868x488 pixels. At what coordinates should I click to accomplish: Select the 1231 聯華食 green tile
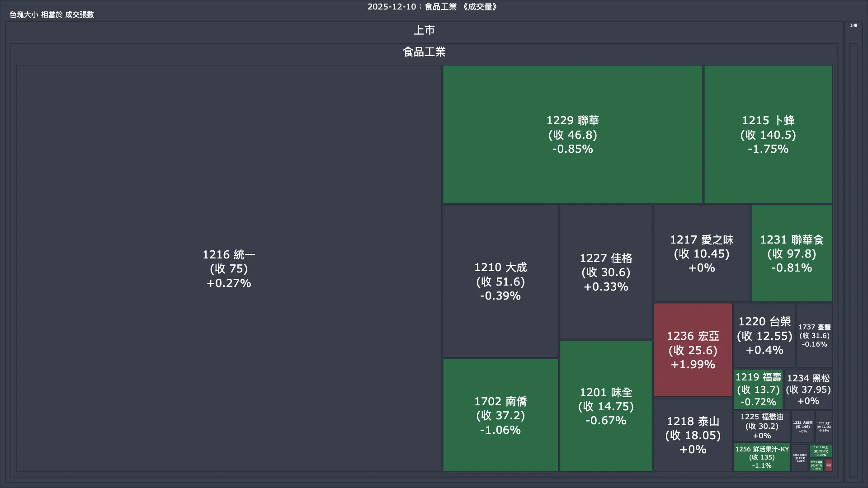click(791, 253)
